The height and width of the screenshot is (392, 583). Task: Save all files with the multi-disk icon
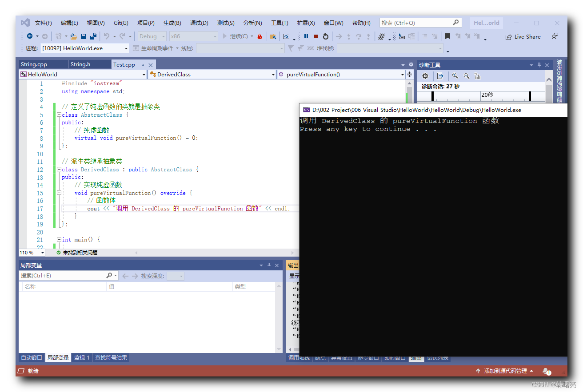[x=93, y=36]
